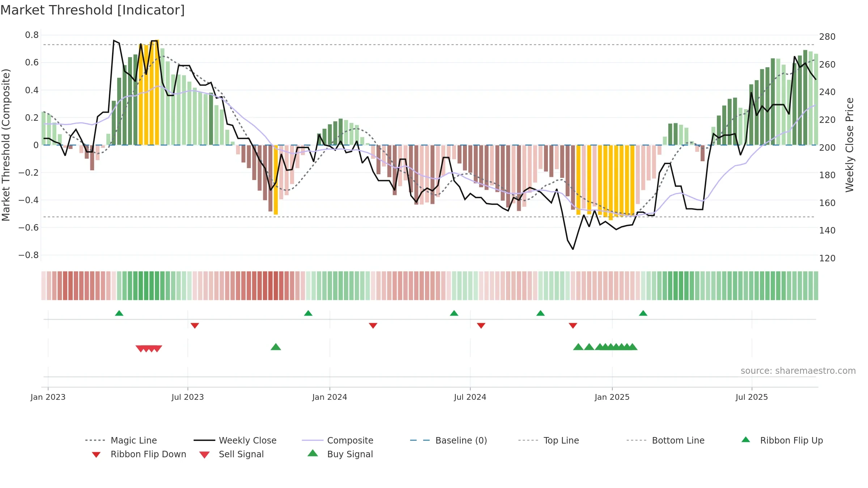Click the Ribbon Flip Down marker in early 2024
The image size is (868, 488).
[x=373, y=326]
